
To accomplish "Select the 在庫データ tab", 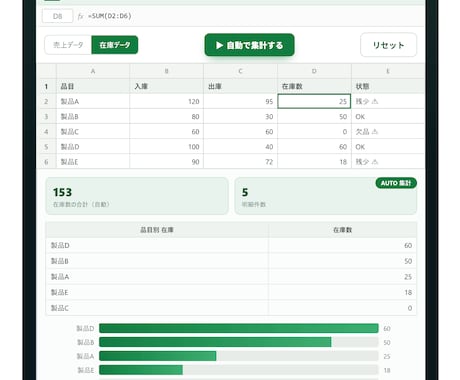I will pos(115,45).
